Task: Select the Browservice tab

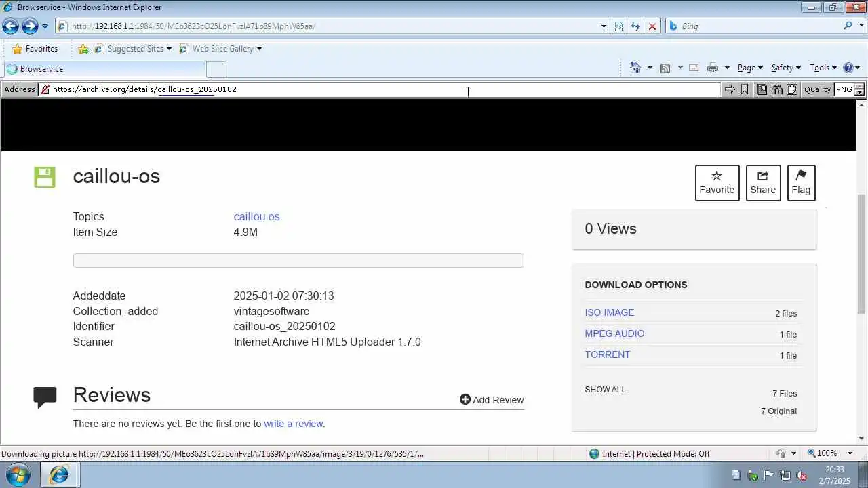Action: coord(104,69)
